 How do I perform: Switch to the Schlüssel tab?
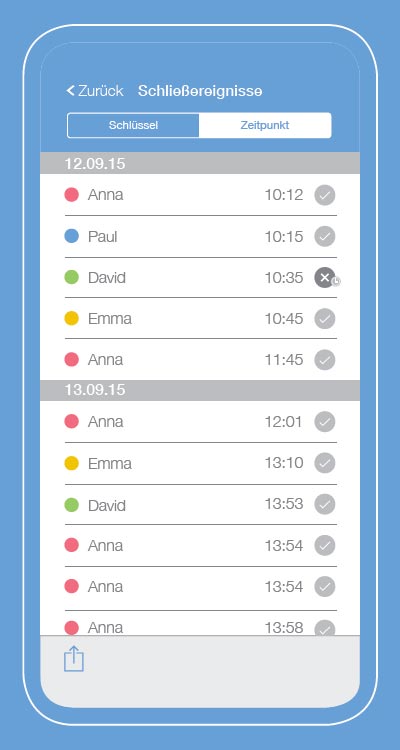[133, 126]
